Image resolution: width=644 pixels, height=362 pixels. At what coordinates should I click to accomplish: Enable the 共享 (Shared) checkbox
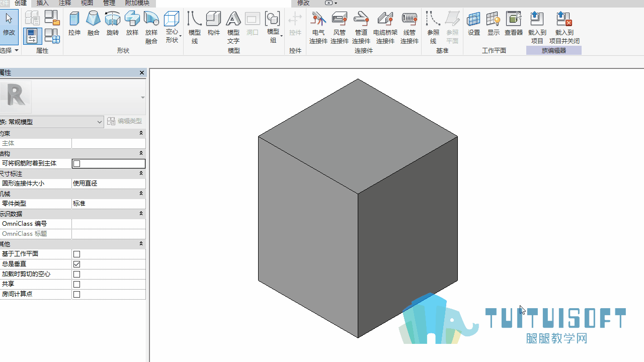pyautogui.click(x=76, y=284)
